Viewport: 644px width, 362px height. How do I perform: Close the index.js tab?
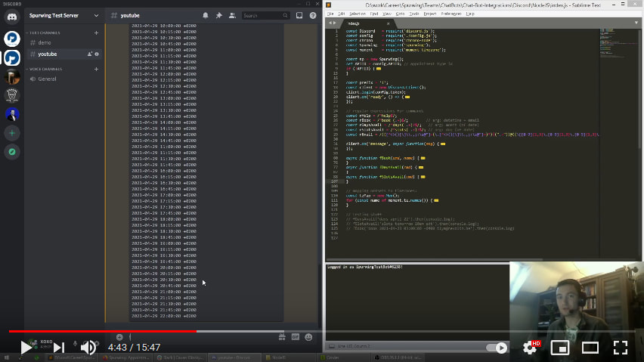pyautogui.click(x=388, y=23)
